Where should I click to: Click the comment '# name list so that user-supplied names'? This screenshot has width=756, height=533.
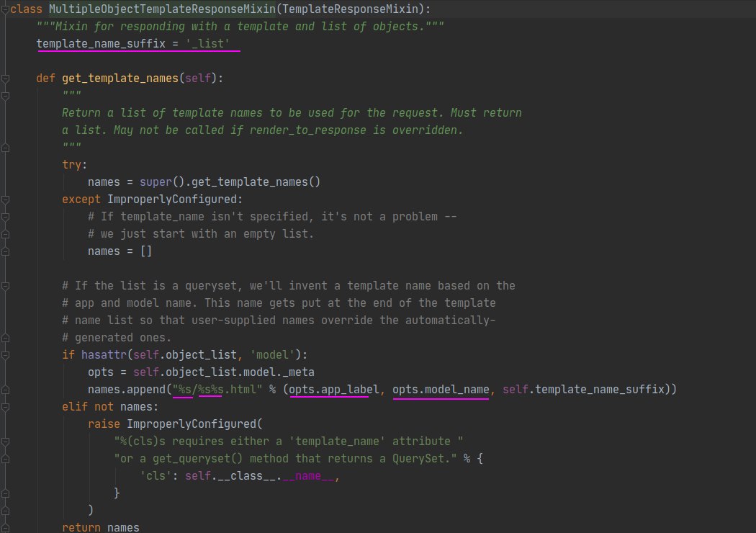(279, 321)
